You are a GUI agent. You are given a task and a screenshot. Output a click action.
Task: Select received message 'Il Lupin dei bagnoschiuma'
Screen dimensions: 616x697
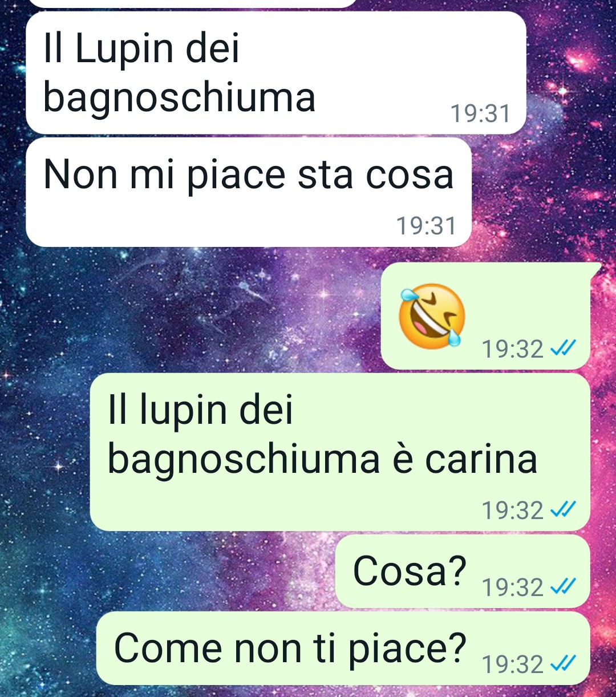point(275,72)
